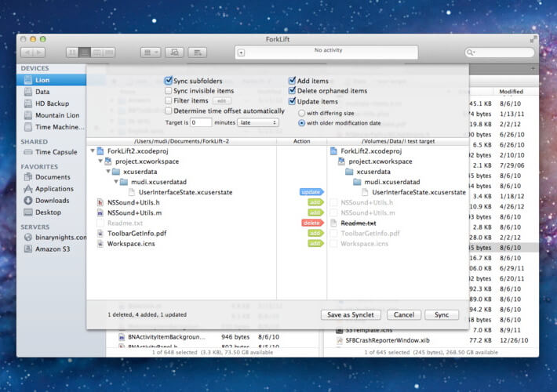
Task: Toggle the Update items checkbox
Action: pos(292,101)
